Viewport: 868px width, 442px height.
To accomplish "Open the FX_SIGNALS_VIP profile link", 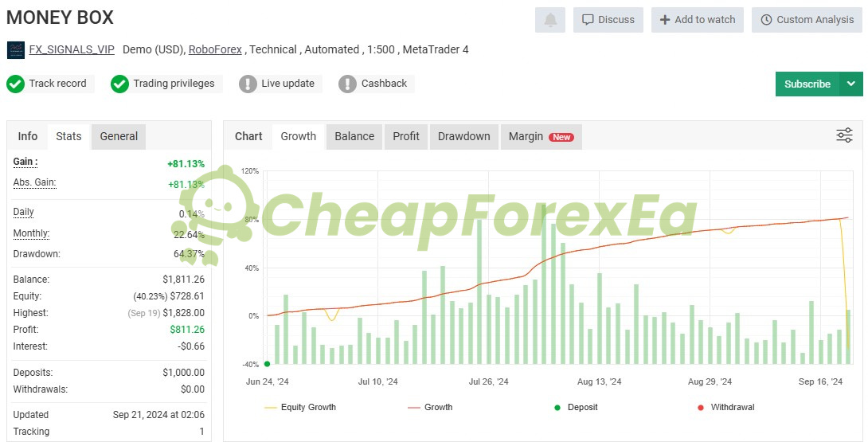I will [72, 49].
